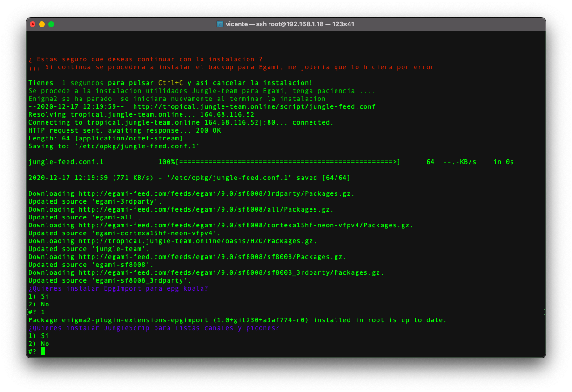Click '1) Si' under the JungleScrip question
Screen dimensions: 572x392
click(39, 336)
